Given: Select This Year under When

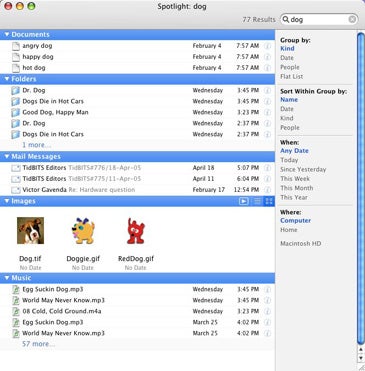Looking at the screenshot, I should pos(294,197).
